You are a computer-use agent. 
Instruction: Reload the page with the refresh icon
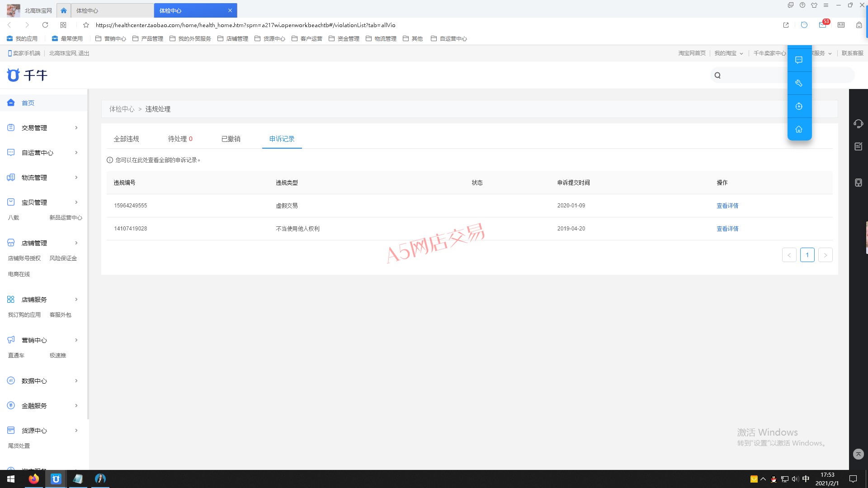click(x=45, y=25)
